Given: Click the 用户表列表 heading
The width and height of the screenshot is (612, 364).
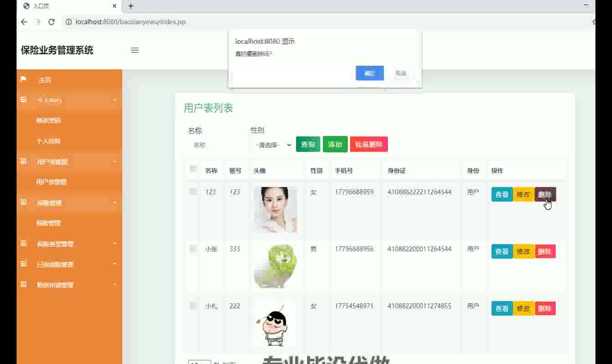Looking at the screenshot, I should coord(208,108).
